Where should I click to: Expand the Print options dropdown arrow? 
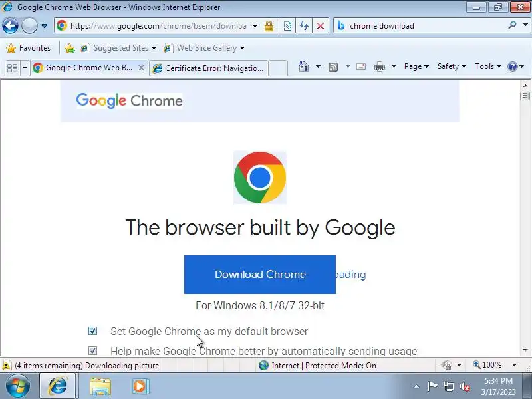point(394,66)
